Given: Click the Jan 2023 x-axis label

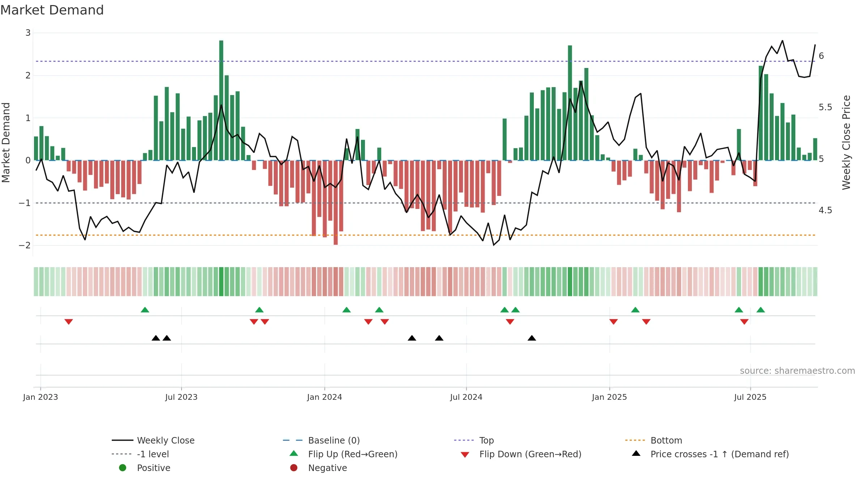Looking at the screenshot, I should pos(41,397).
